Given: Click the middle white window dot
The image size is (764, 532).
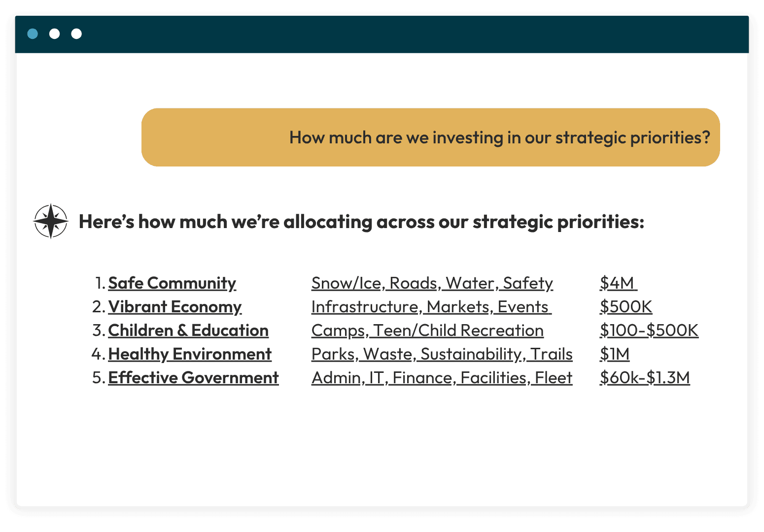Looking at the screenshot, I should pos(55,33).
